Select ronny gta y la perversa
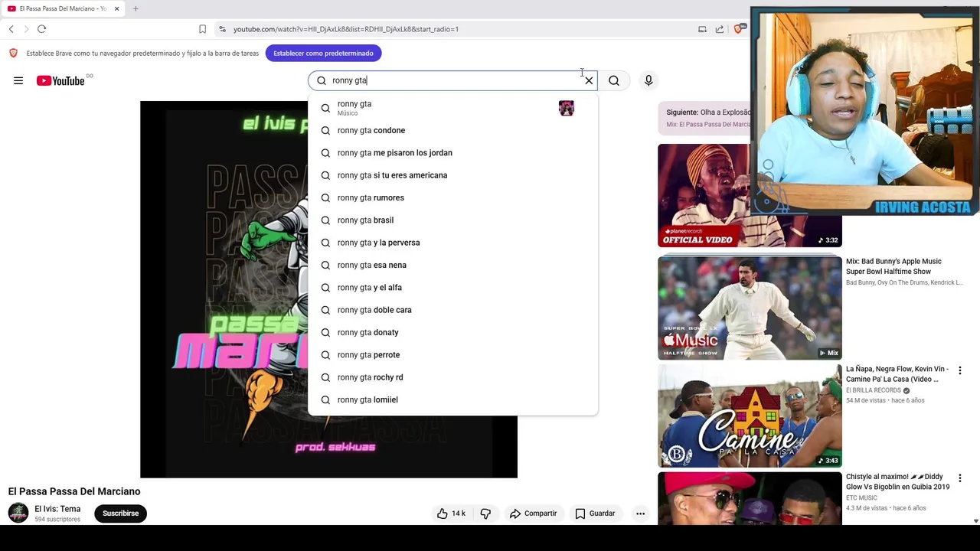 [452, 243]
